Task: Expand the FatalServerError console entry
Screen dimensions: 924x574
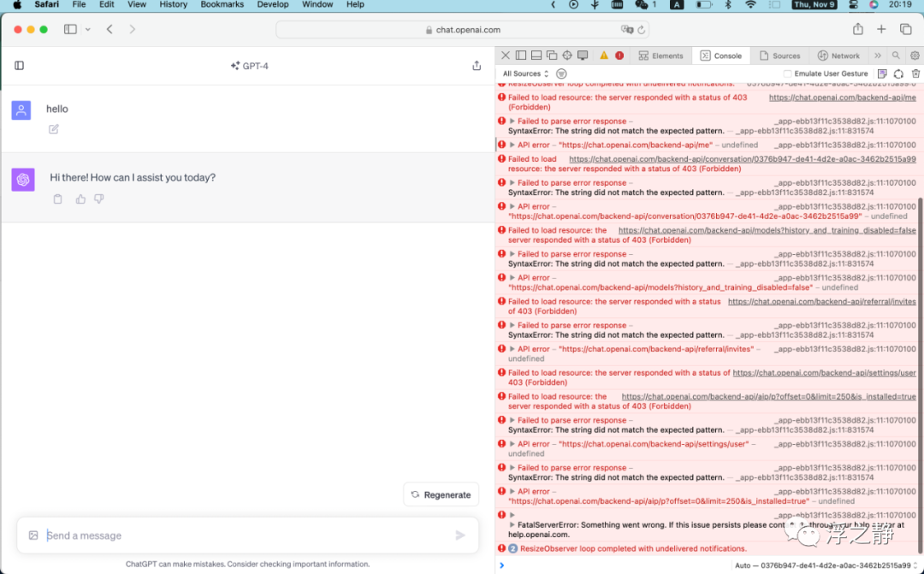Action: click(x=512, y=524)
